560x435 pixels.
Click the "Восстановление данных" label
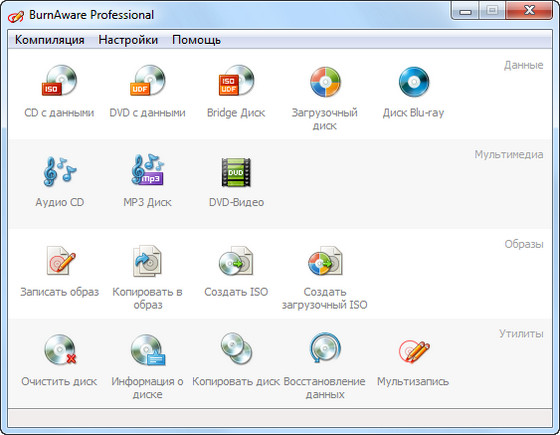325,388
